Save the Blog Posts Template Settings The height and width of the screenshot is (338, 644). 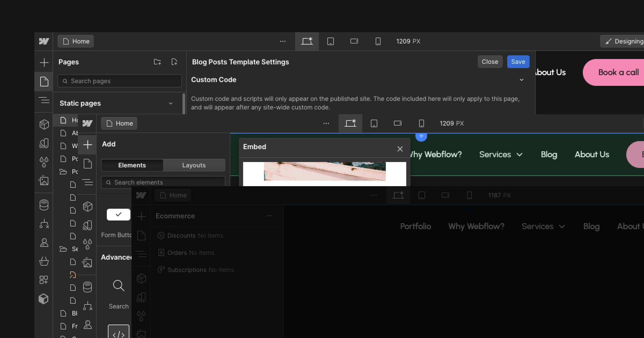[x=518, y=62]
